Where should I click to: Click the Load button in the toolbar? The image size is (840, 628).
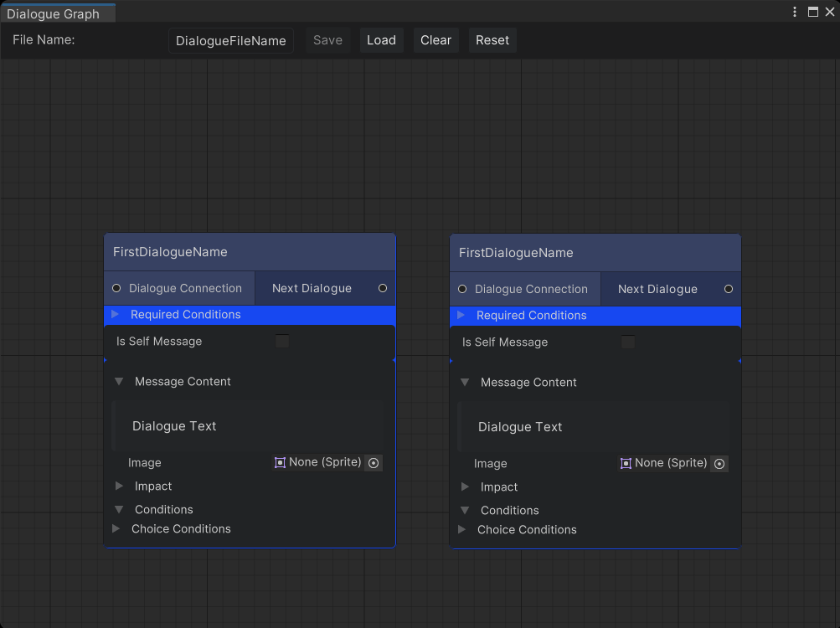(x=381, y=40)
